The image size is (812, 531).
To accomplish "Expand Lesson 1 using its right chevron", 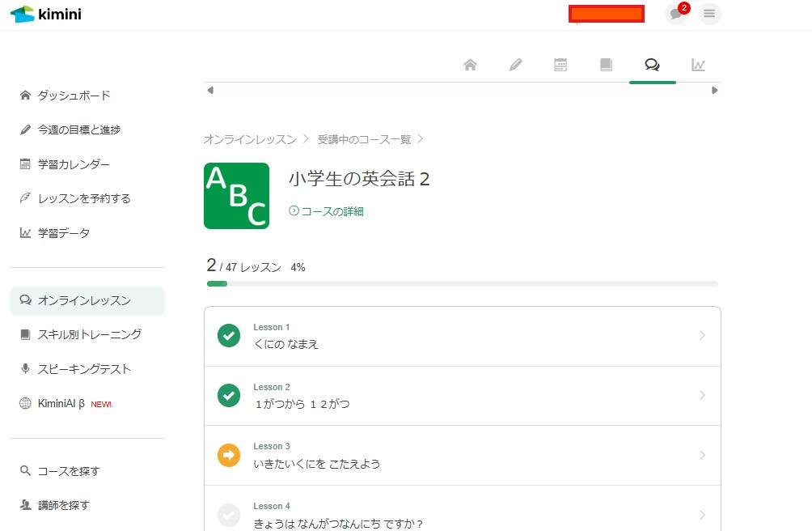I will (702, 336).
